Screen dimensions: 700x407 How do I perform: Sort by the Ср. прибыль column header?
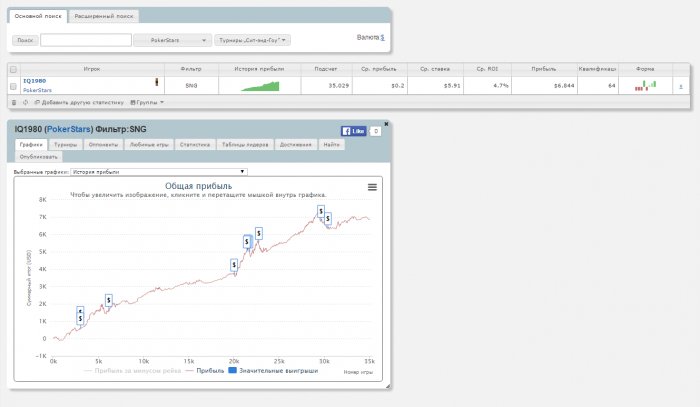(379, 69)
